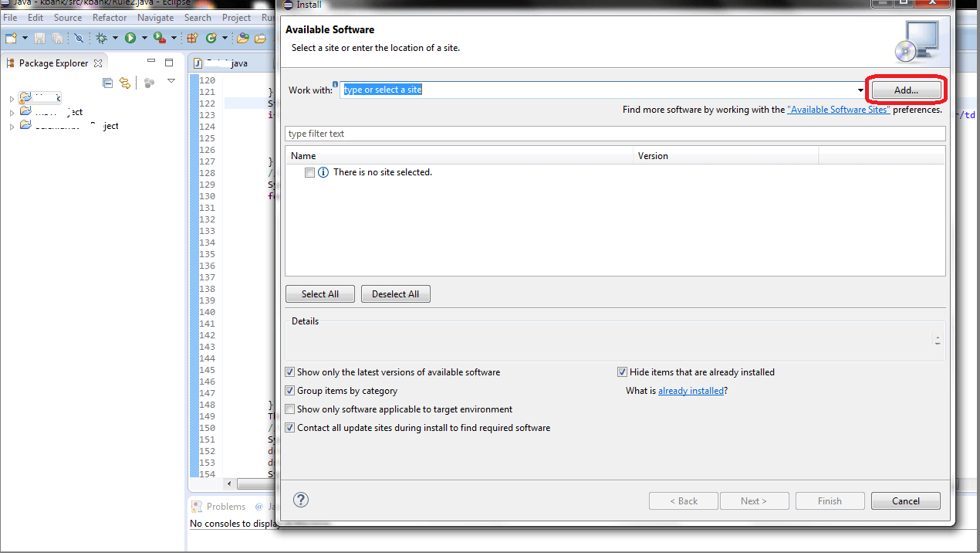Click the green Run button icon

pos(130,38)
